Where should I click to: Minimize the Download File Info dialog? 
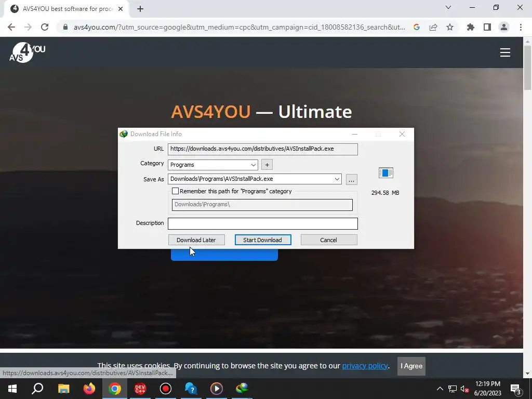coord(355,134)
